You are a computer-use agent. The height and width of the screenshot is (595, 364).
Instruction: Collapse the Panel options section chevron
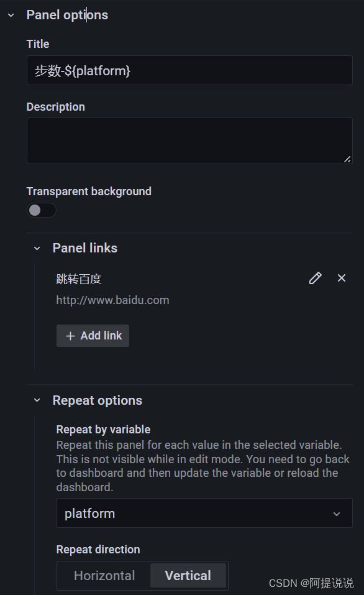[11, 15]
